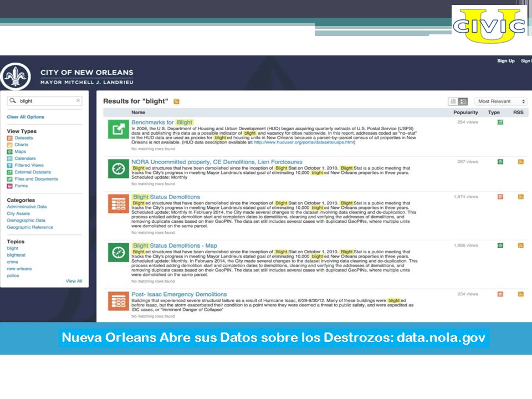The image size is (532, 399).
Task: Click the green map icon for NORA Uncommitted property
Action: [x=119, y=168]
